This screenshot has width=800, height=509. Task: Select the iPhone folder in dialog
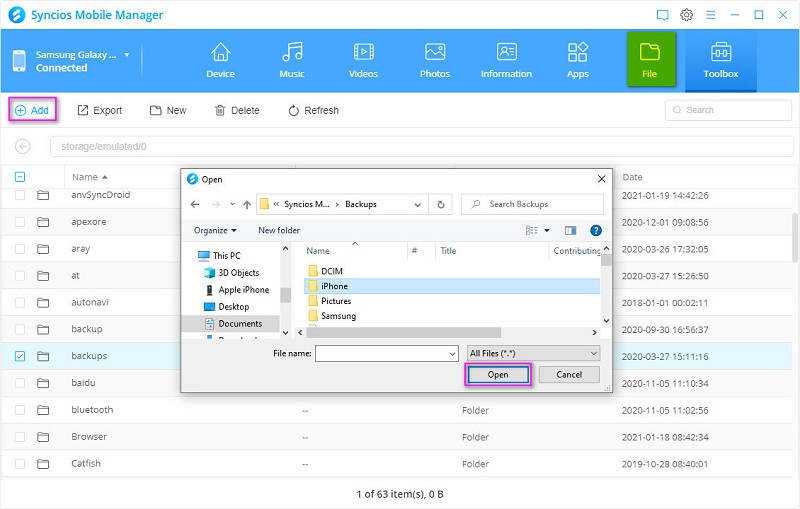pos(452,286)
